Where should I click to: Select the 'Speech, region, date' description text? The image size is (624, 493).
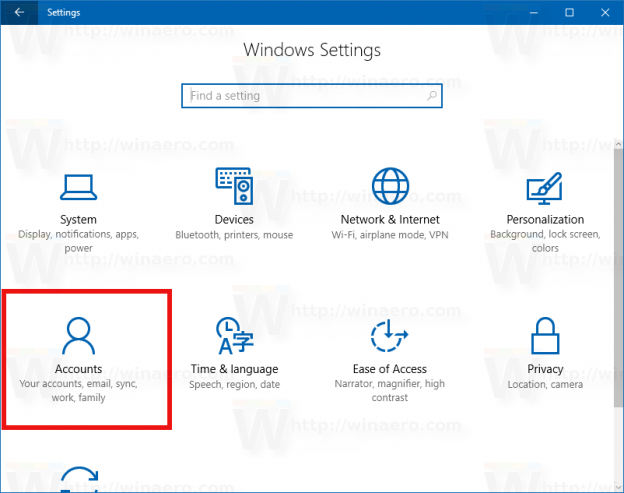(234, 384)
